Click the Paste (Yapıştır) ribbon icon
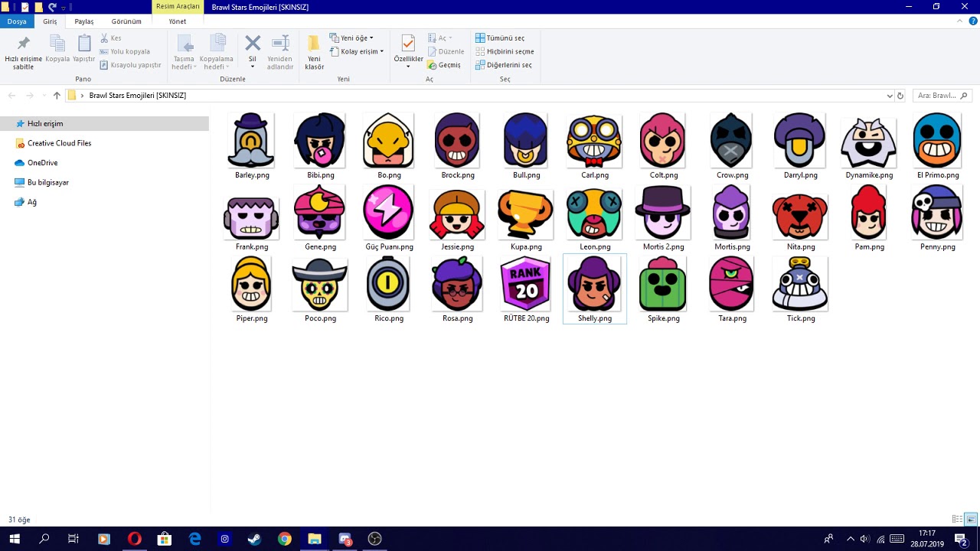Viewport: 980px width, 551px height. tap(84, 48)
